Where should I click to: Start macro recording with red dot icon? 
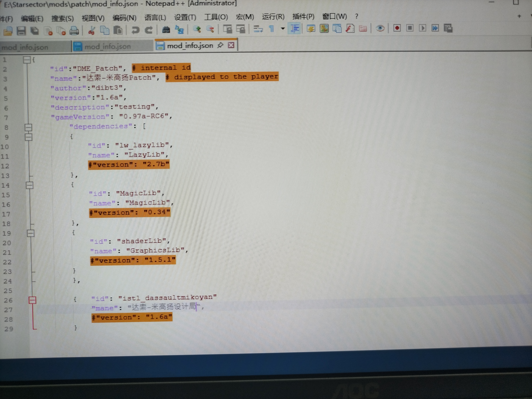tap(397, 28)
